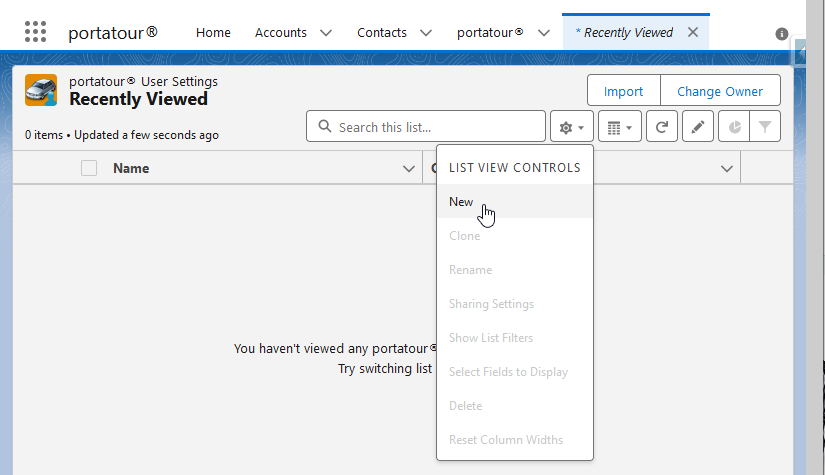The width and height of the screenshot is (825, 475).
Task: Open the Contacts tab
Action: (x=382, y=33)
